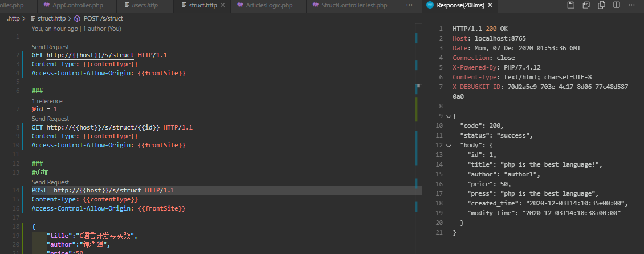Image resolution: width=644 pixels, height=254 pixels.
Task: Send Request for POST /s/struct
Action: [50, 182]
